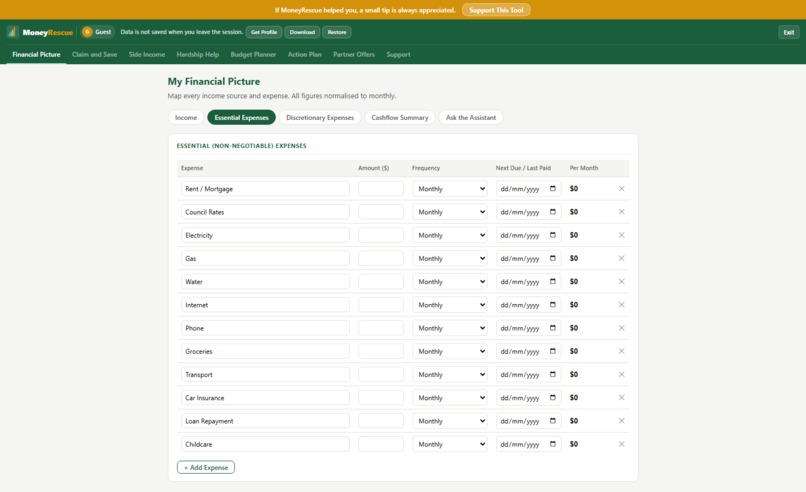Go to Claim and Save menu

coord(95,54)
